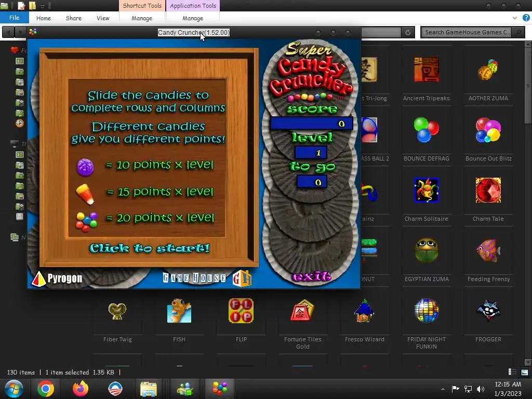The image size is (532, 399).
Task: Click the Explorer back navigation arrow
Action: tap(8, 32)
